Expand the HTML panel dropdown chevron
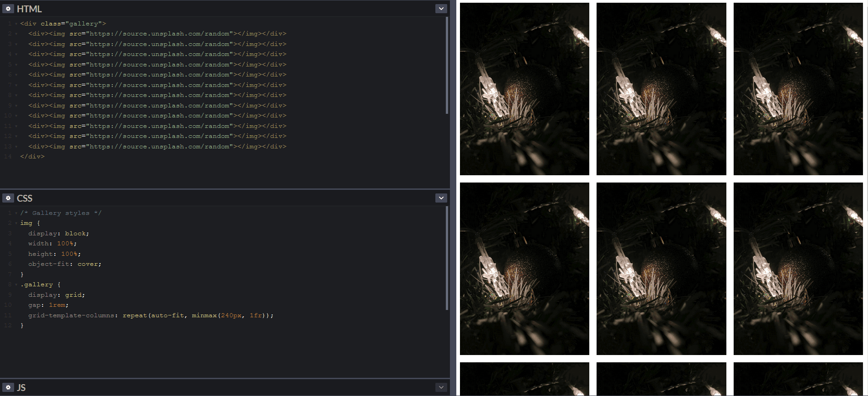868x396 pixels. pyautogui.click(x=441, y=9)
